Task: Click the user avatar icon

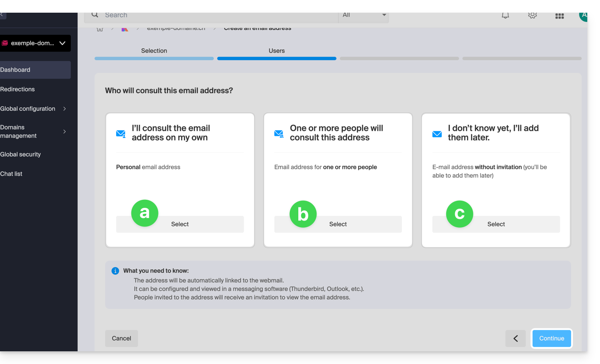Action: [583, 16]
